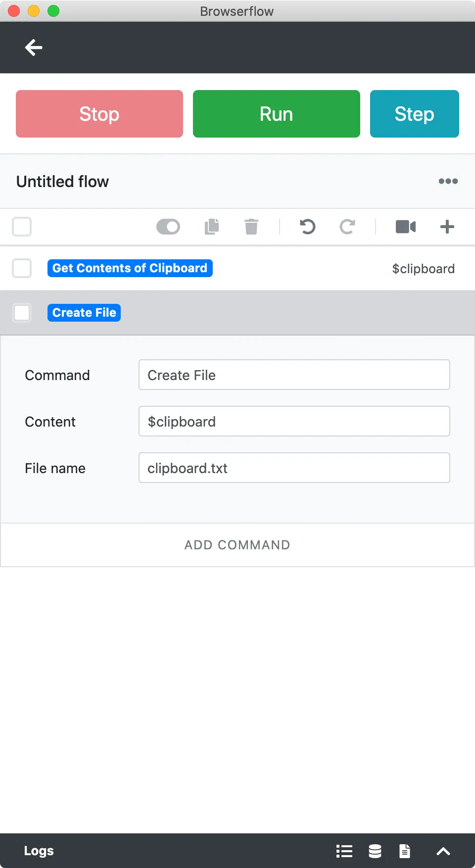Click the green maximize window button
475x868 pixels.
tap(53, 11)
